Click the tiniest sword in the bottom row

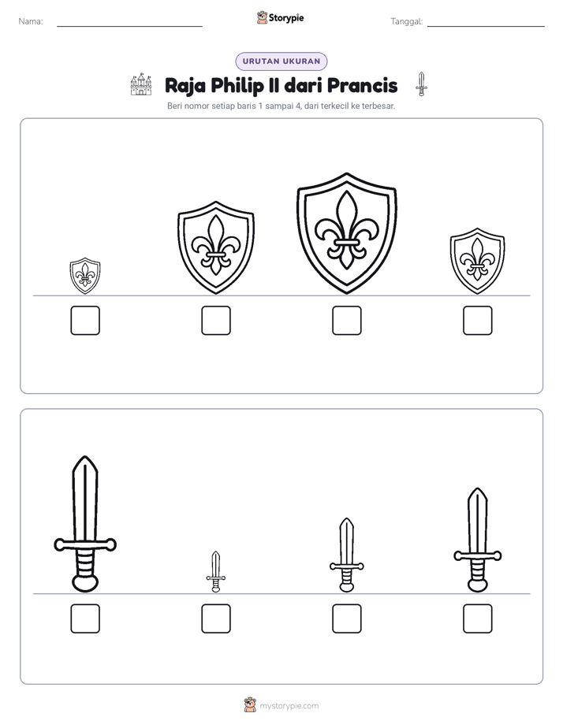(x=216, y=571)
